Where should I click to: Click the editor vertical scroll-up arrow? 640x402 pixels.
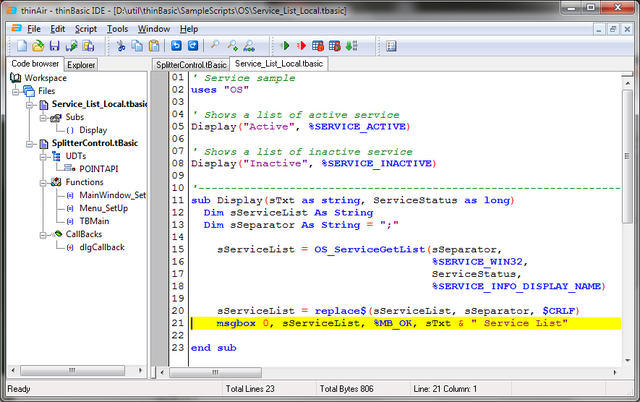coord(627,83)
